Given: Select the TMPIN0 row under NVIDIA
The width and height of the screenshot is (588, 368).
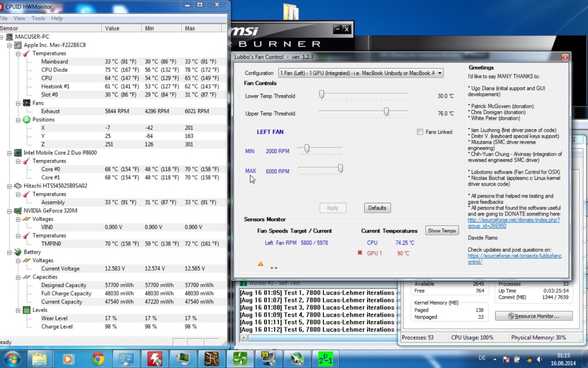Looking at the screenshot, I should [x=114, y=244].
